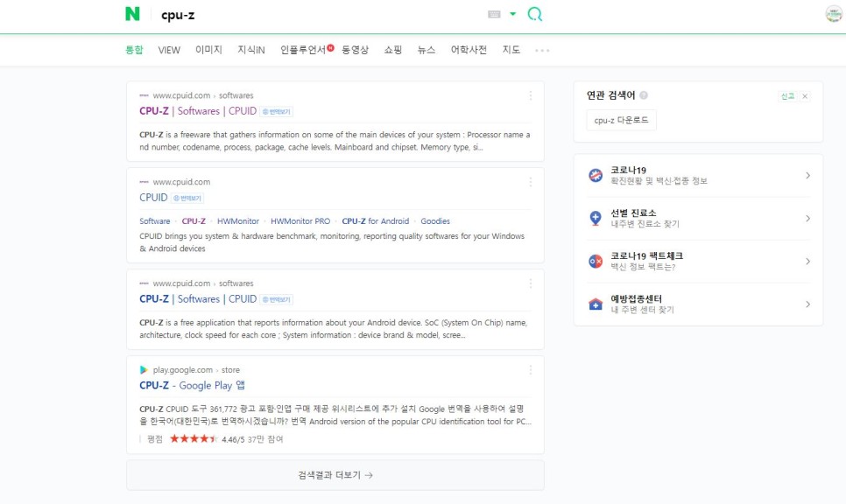Viewport: 846px width, 504px height.
Task: Open the first CPU-Z | Softwares | CPUID result
Action: [198, 111]
